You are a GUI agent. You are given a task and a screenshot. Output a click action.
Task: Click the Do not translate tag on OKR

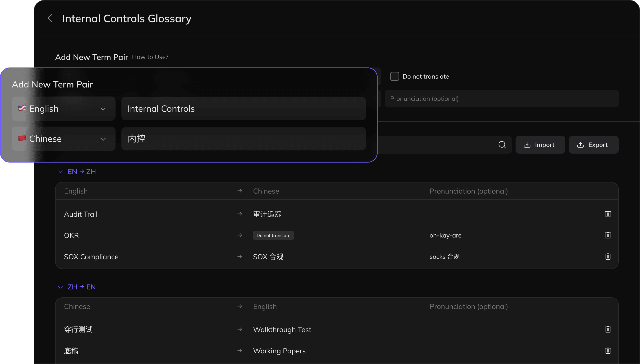(273, 235)
